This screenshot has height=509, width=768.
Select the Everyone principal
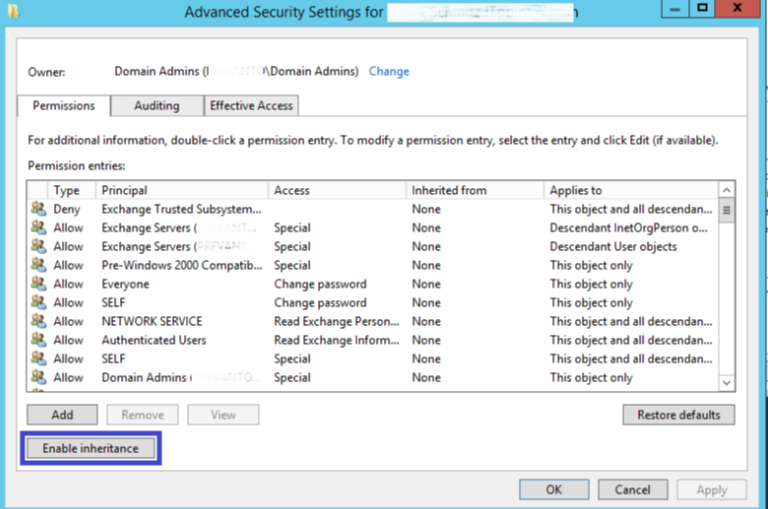coord(125,284)
